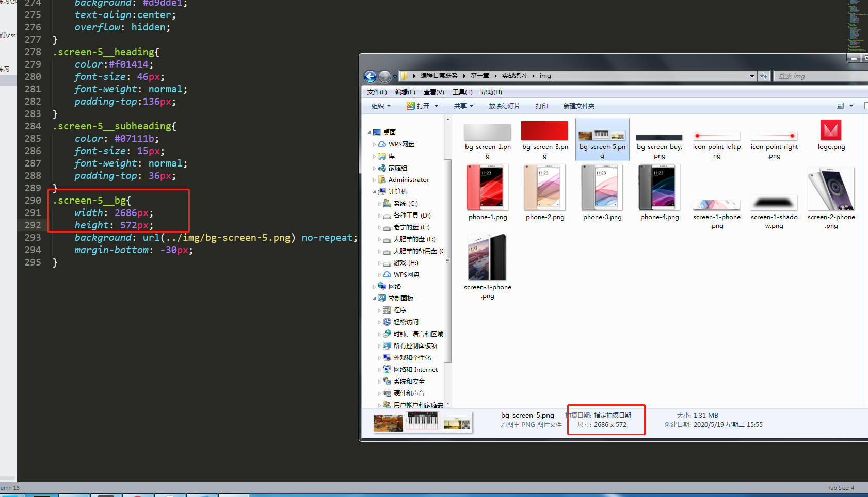Open the view options arrow beside the view icon

851,106
